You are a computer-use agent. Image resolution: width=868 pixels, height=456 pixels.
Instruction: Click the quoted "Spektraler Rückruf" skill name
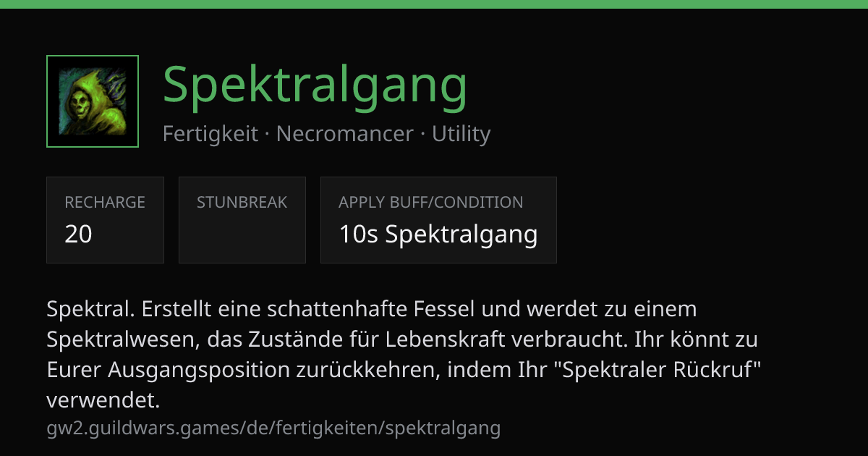[658, 369]
